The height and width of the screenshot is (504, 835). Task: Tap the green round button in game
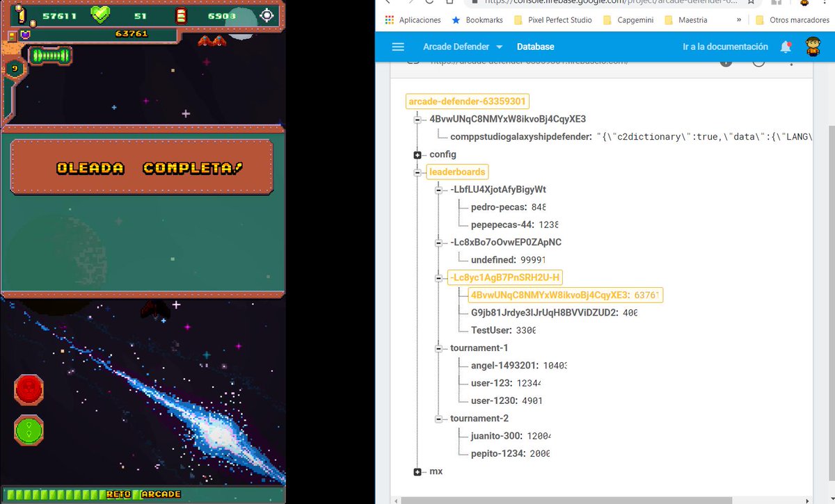coord(29,430)
